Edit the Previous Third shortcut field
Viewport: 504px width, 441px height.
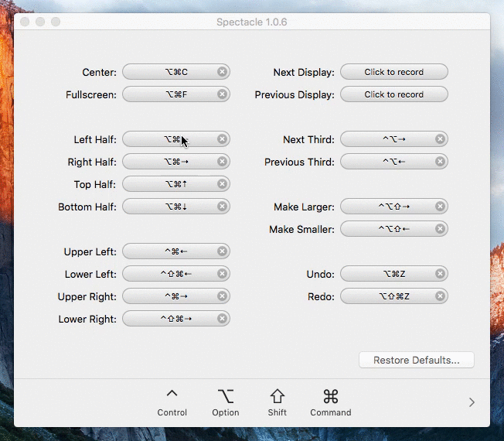click(x=394, y=162)
